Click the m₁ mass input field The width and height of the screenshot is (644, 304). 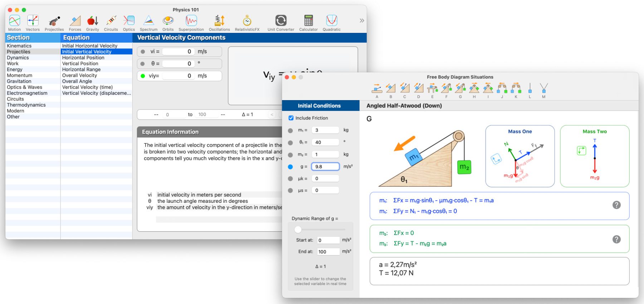tap(325, 130)
